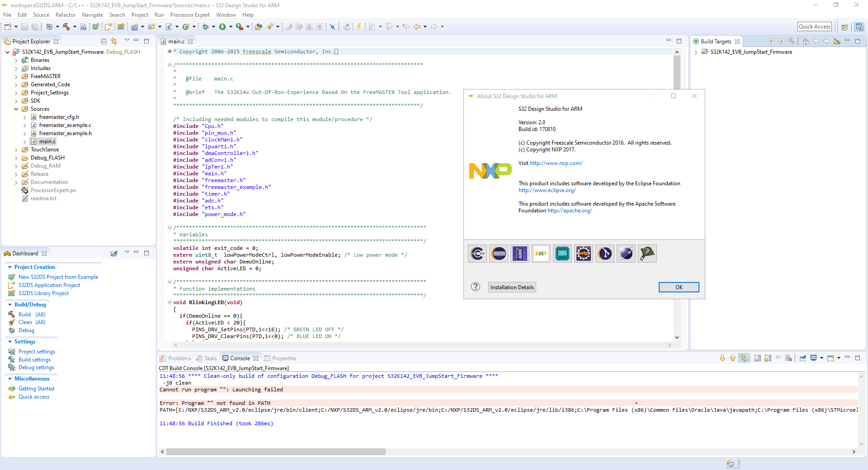868x470 pixels.
Task: Click the New C class toolbar icon
Action: tap(185, 27)
